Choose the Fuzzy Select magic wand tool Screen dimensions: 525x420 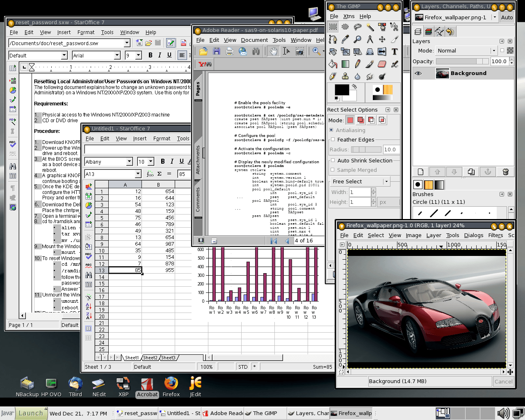pyautogui.click(x=370, y=27)
